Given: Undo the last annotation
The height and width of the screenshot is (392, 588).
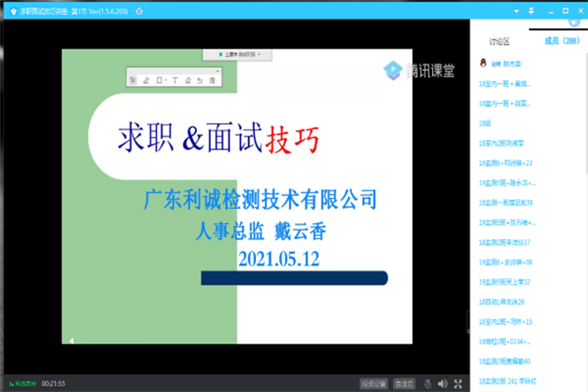Looking at the screenshot, I should tap(200, 80).
